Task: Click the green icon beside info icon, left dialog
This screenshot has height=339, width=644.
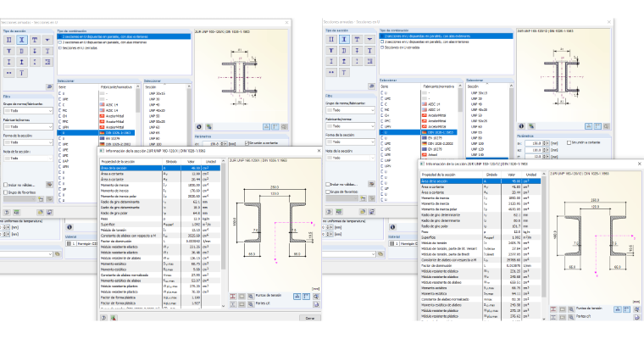Action: (x=208, y=127)
